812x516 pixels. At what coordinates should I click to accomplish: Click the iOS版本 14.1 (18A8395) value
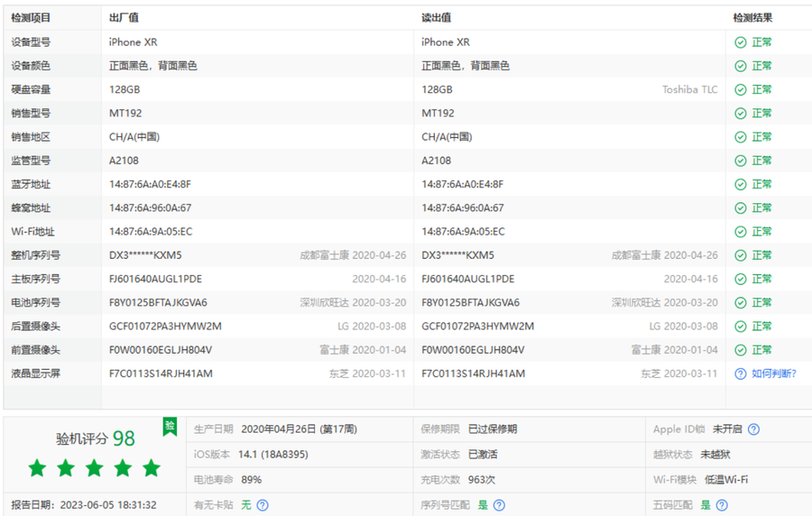272,455
